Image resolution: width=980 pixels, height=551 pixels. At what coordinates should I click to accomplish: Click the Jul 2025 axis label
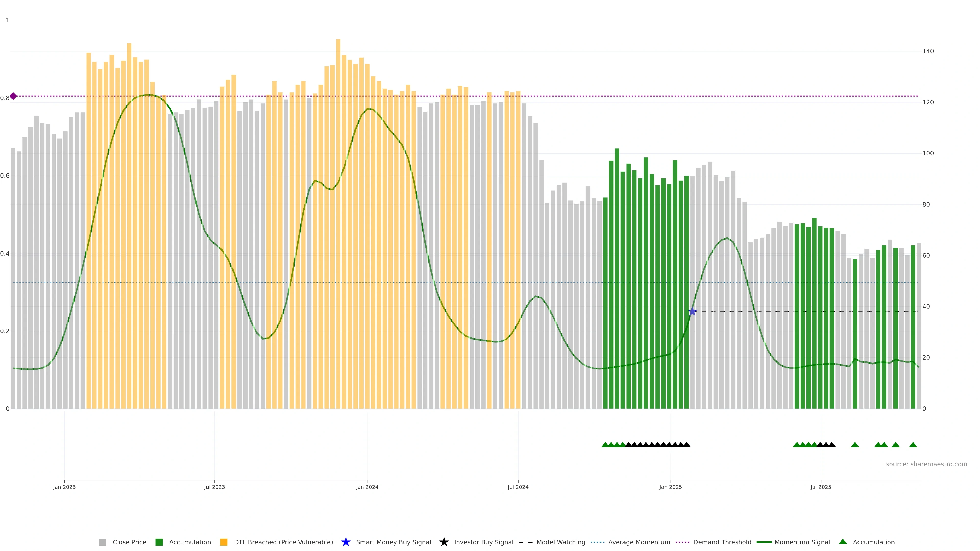click(x=820, y=487)
